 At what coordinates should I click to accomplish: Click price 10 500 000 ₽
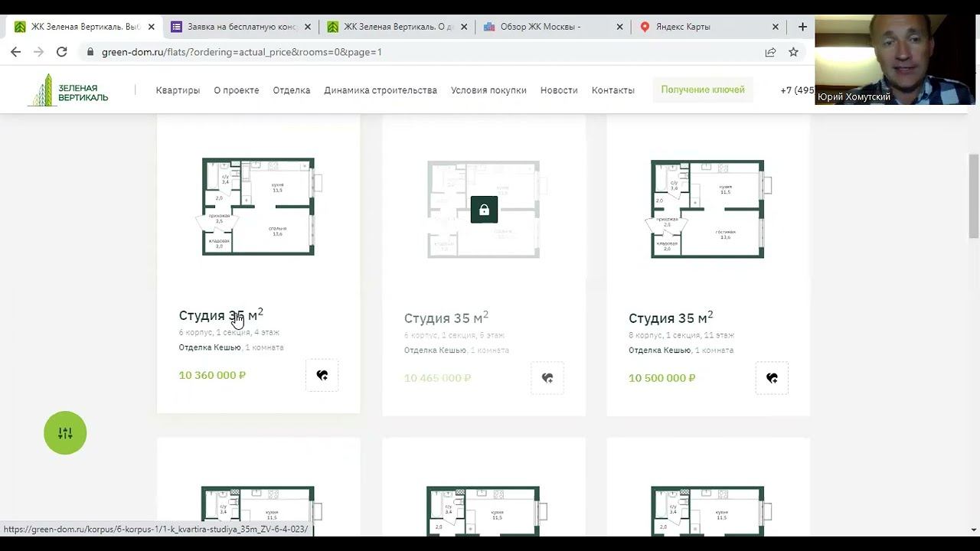tap(662, 378)
